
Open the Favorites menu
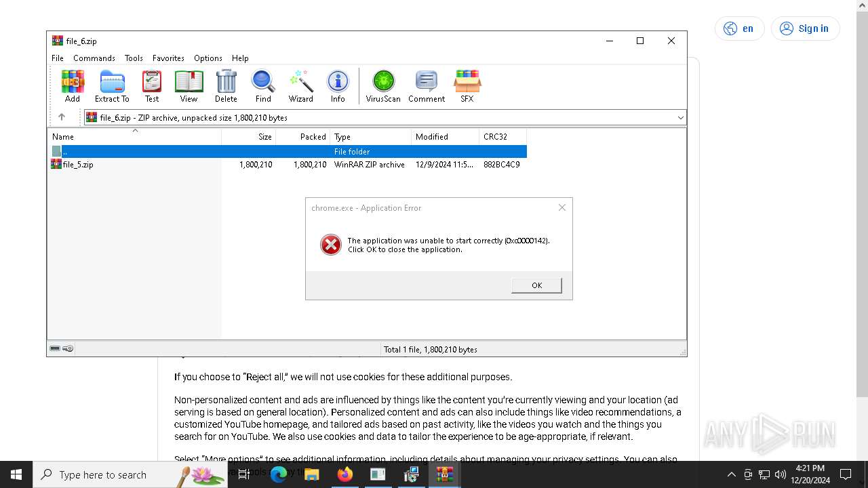[x=168, y=58]
